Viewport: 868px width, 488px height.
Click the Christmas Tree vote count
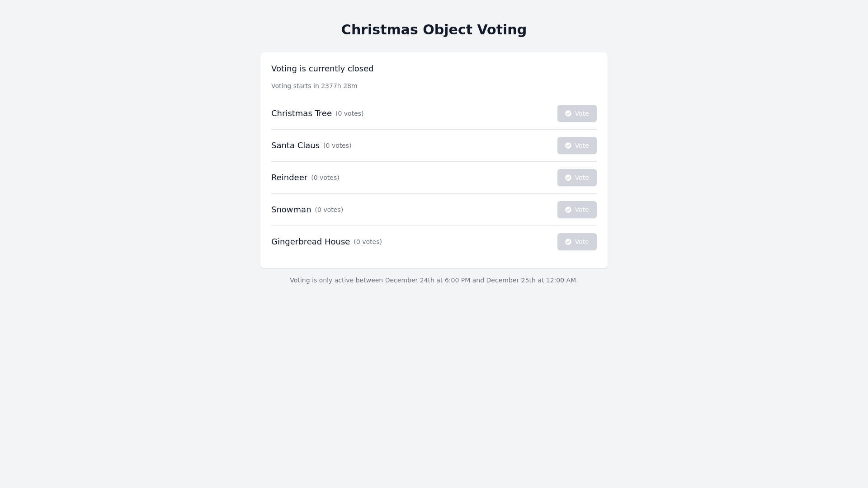(349, 114)
